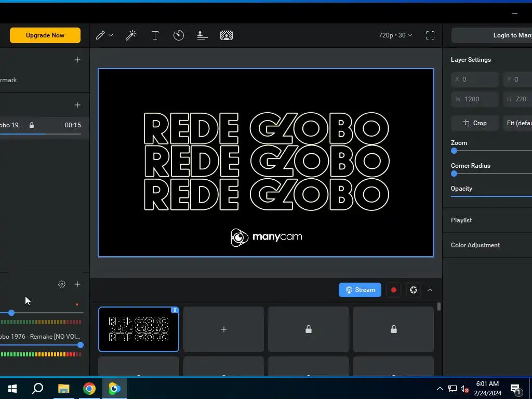This screenshot has height=399, width=532.
Task: Open Google Chrome from taskbar
Action: [x=89, y=389]
